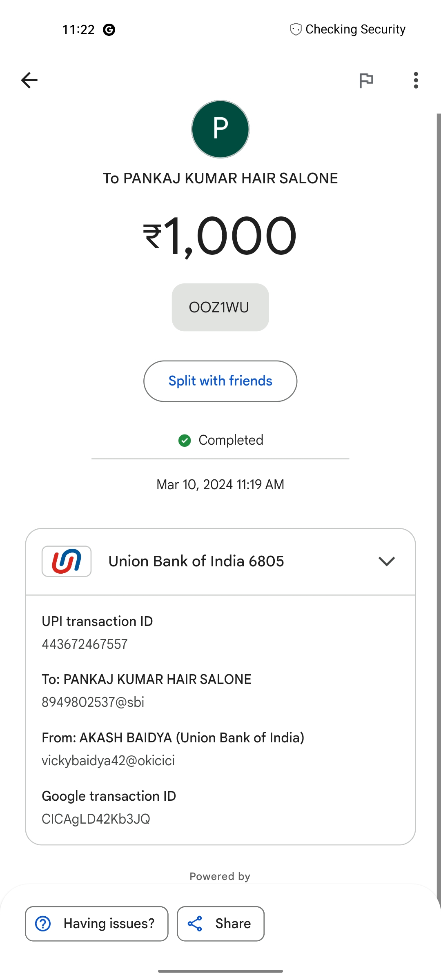Viewport: 441px width, 980px height.
Task: Select the UPI transaction ID number
Action: pos(85,644)
